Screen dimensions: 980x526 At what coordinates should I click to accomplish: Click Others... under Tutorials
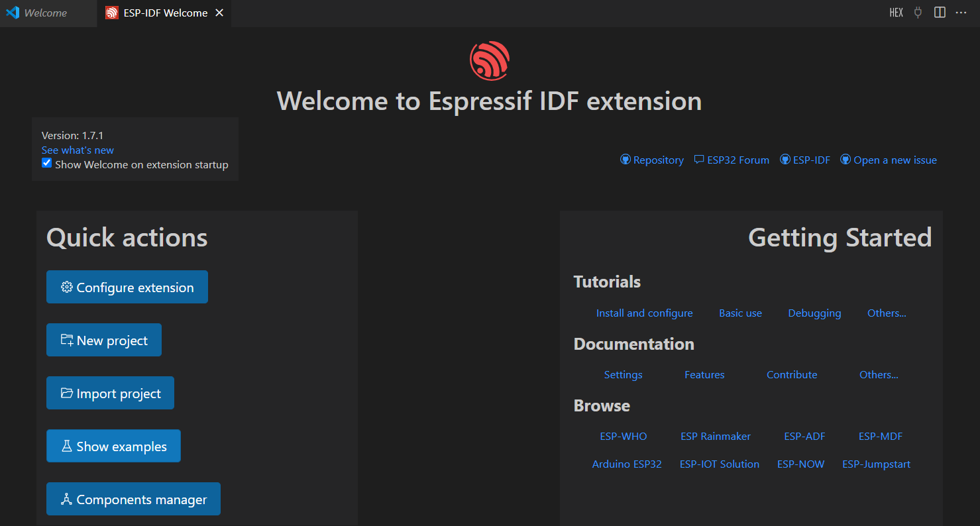pos(887,313)
